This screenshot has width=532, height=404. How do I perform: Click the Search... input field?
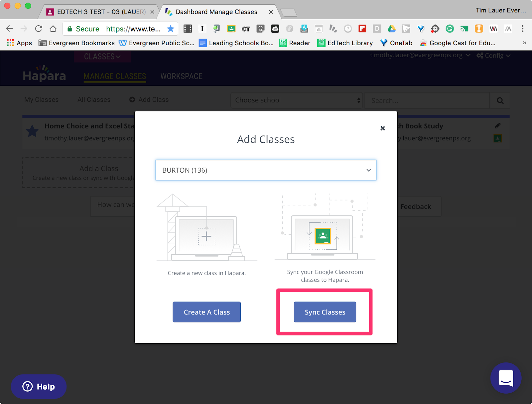[427, 100]
